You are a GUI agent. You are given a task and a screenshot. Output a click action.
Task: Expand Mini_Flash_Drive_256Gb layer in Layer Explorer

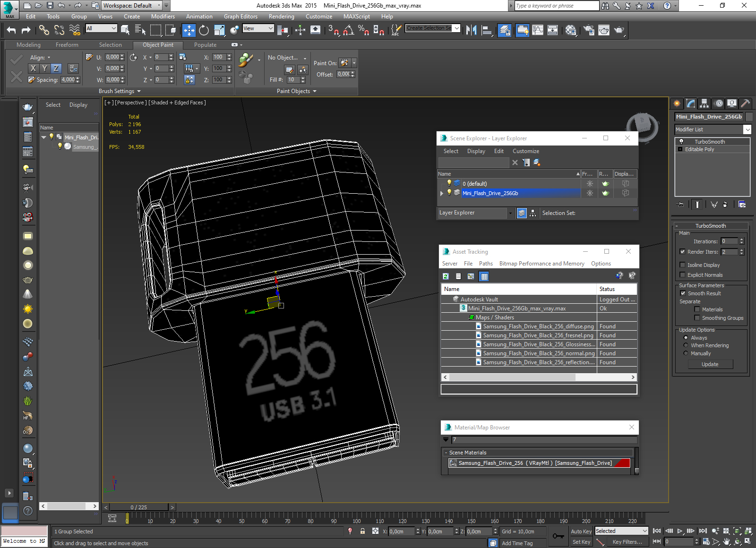(442, 193)
